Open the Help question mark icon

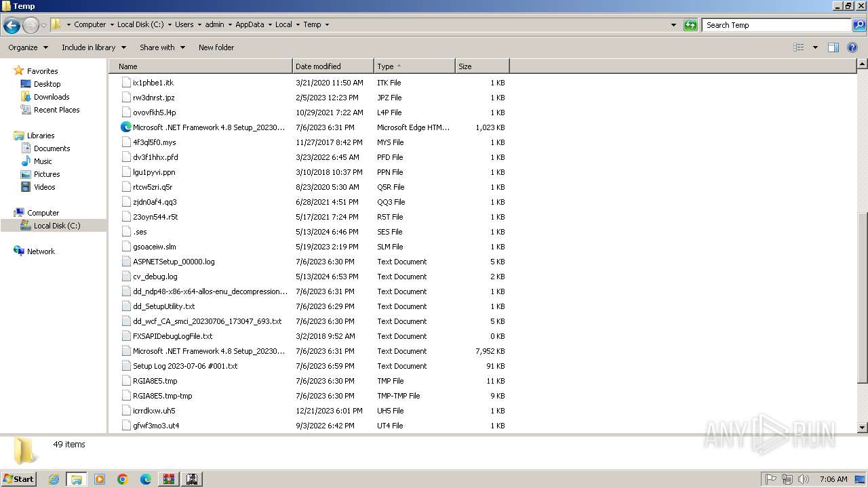852,47
